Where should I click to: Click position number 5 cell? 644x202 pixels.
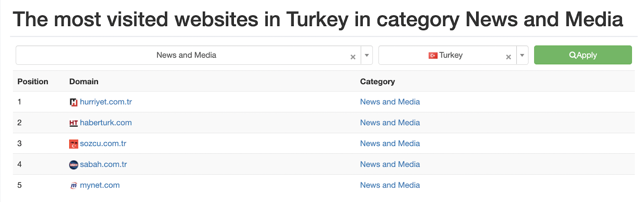click(x=19, y=186)
